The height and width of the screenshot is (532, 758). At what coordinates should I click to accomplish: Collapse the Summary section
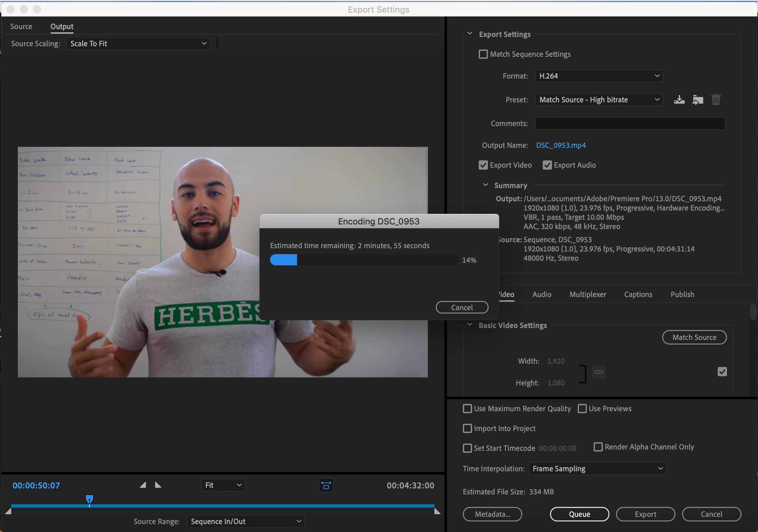coord(485,185)
